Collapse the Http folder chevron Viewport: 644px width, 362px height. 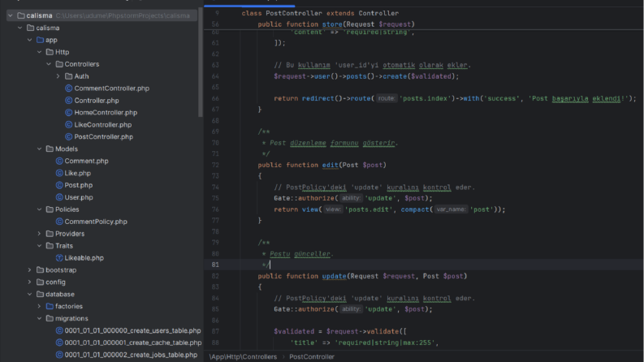tap(40, 52)
